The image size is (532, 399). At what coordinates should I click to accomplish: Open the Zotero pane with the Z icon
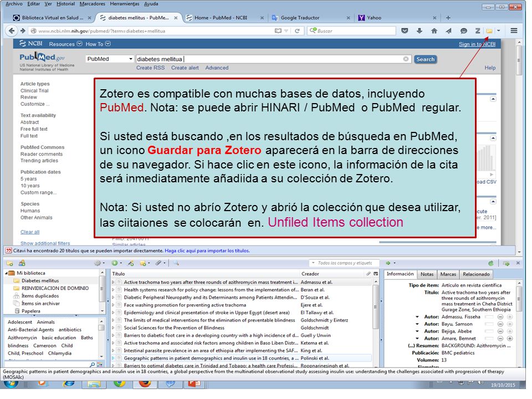pyautogui.click(x=477, y=31)
